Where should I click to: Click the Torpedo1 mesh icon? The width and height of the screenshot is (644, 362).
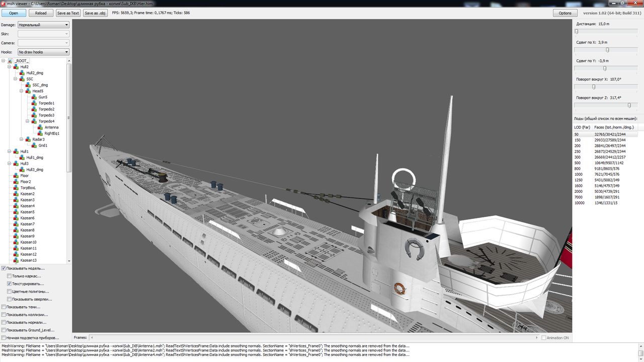[x=34, y=103]
